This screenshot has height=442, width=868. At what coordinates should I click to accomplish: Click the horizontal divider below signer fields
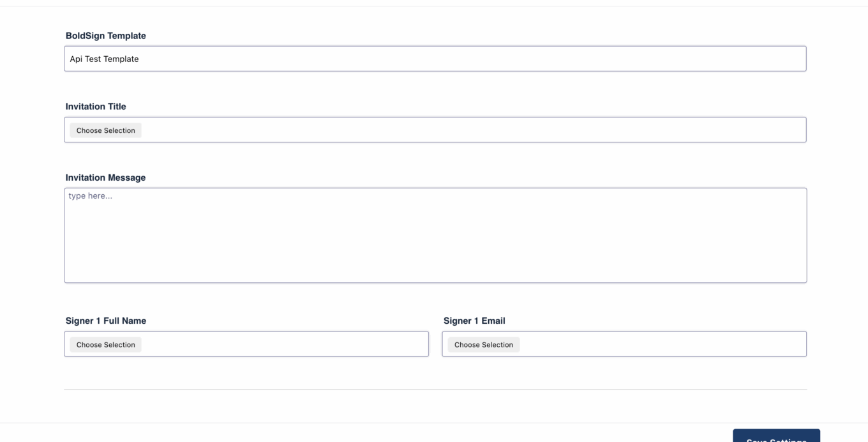pyautogui.click(x=435, y=389)
